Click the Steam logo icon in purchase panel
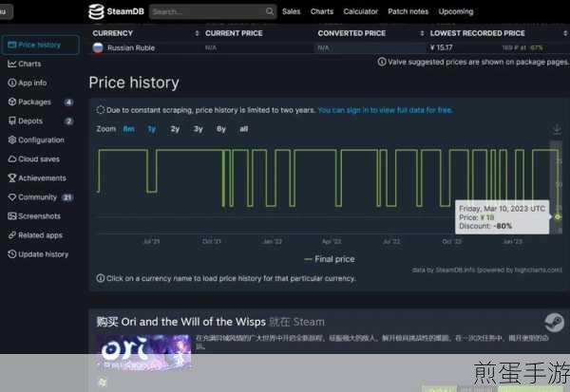This screenshot has width=570, height=392. pos(554,323)
